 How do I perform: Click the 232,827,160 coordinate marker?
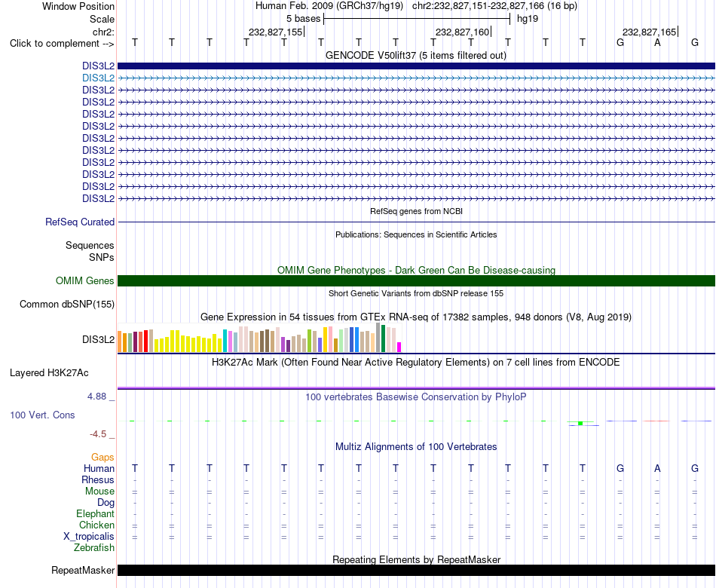tap(463, 32)
